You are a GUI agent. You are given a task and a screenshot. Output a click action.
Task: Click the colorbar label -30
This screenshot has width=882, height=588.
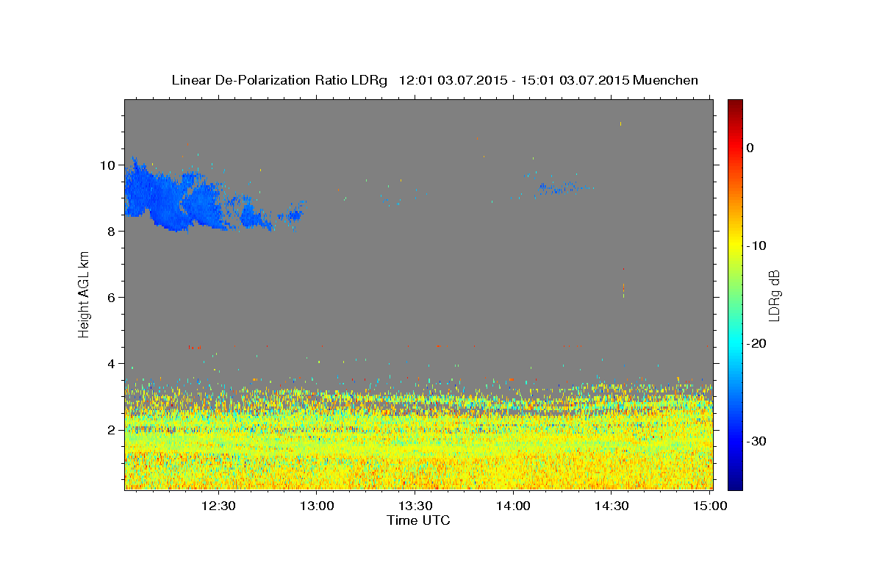click(756, 441)
